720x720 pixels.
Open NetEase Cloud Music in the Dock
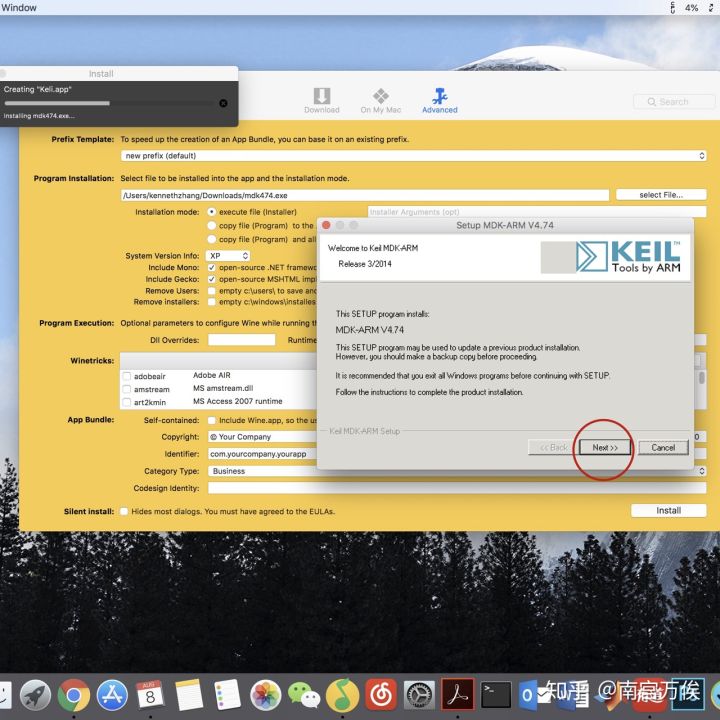coord(381,695)
